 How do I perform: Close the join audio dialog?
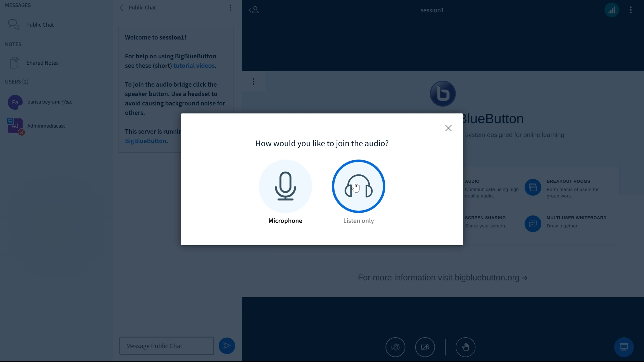(448, 128)
